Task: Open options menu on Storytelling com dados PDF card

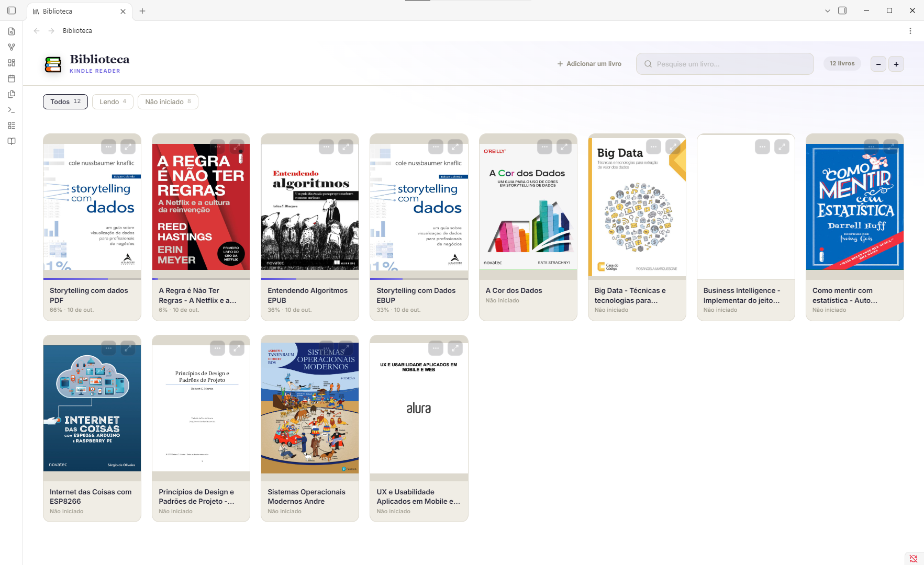Action: point(108,147)
